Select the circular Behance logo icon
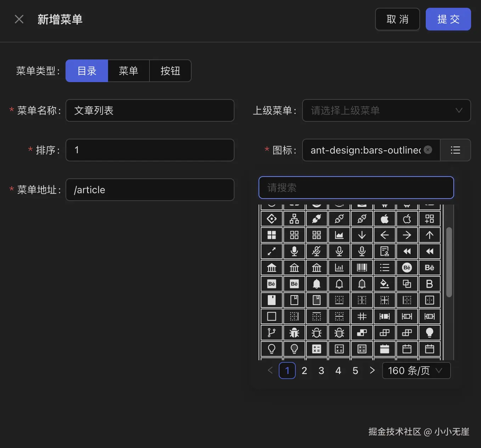Screen dimensions: 481x448 pos(407,268)
